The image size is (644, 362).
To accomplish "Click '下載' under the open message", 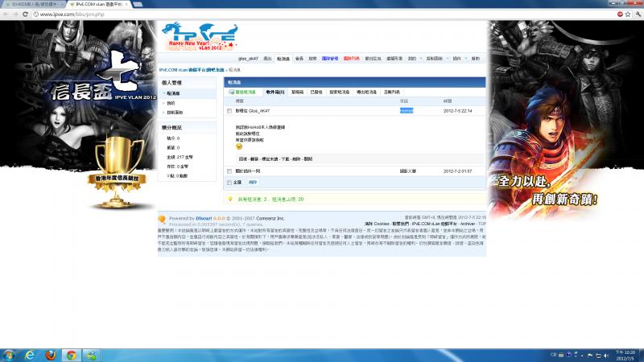I will pyautogui.click(x=285, y=158).
